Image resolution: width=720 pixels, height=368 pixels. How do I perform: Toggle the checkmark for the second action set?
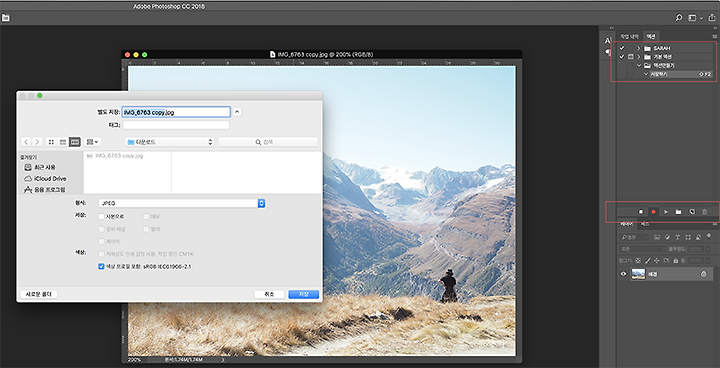click(x=622, y=57)
